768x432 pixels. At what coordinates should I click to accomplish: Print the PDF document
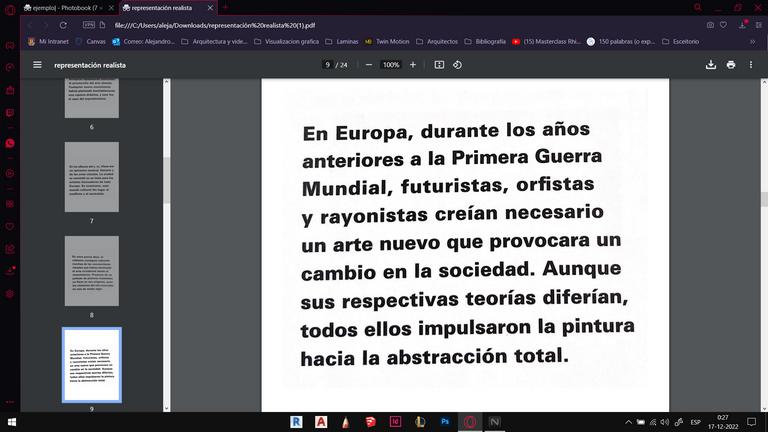(731, 65)
